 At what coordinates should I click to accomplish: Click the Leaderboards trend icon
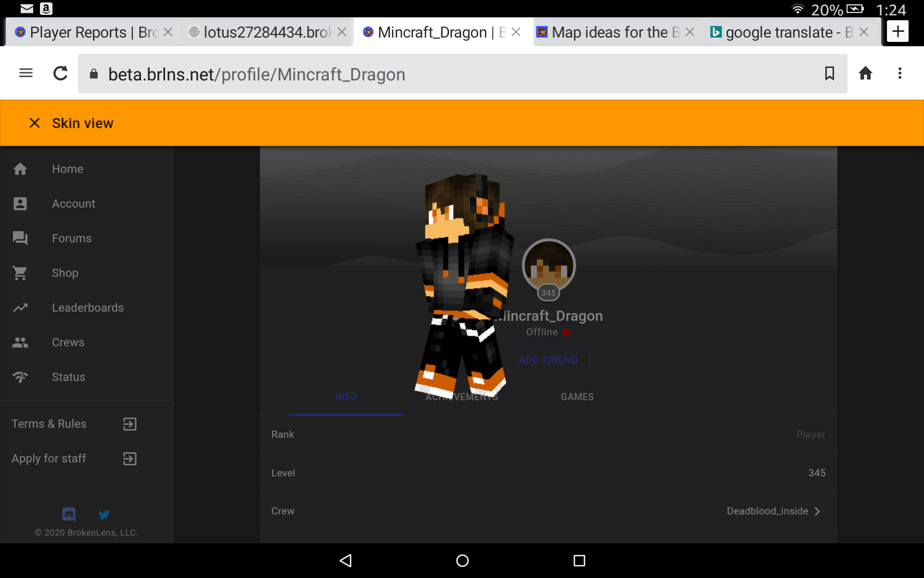click(20, 308)
